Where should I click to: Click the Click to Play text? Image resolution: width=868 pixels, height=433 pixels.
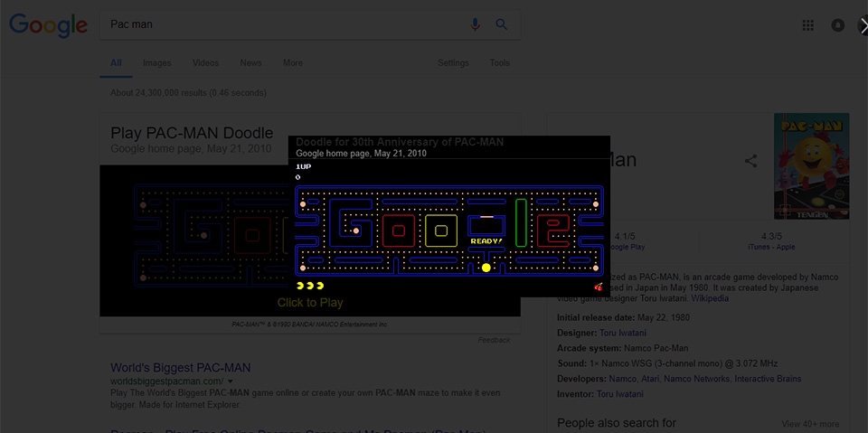tap(310, 303)
